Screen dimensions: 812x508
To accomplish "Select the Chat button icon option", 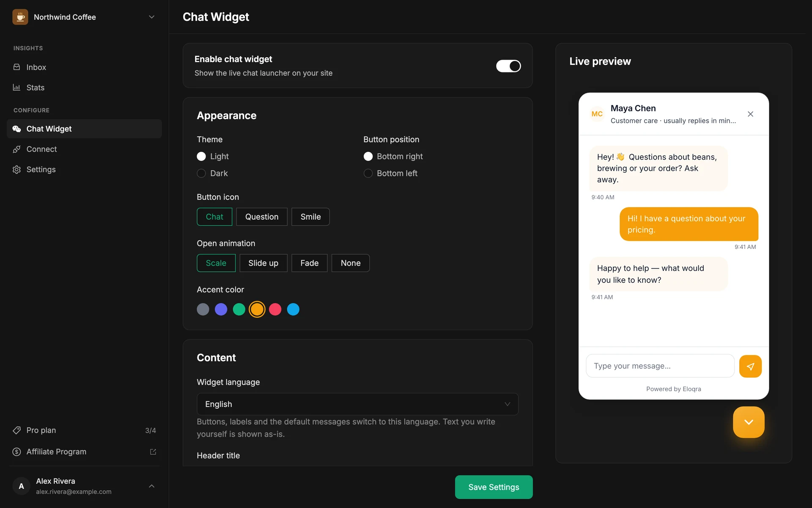I will [x=214, y=217].
